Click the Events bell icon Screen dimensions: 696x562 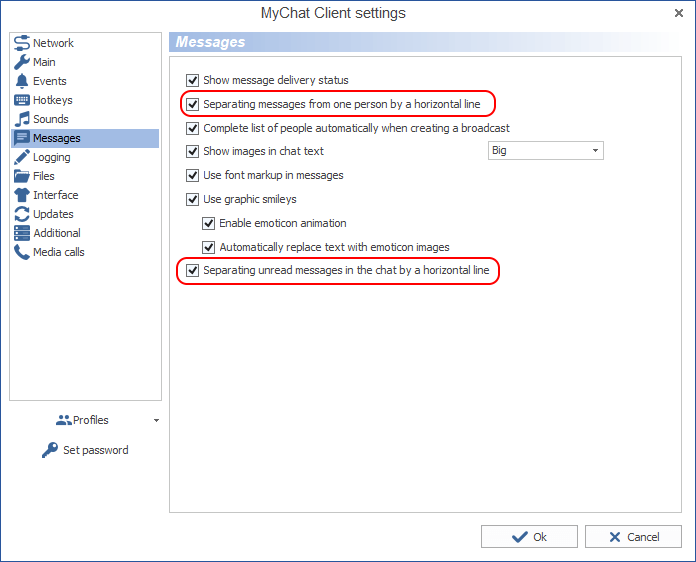(x=21, y=81)
